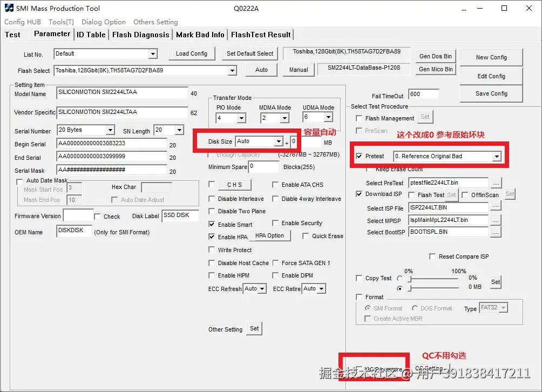Viewport: 542px width, 392px height.
Task: Toggle the Enable Smart checkbox
Action: coord(212,224)
